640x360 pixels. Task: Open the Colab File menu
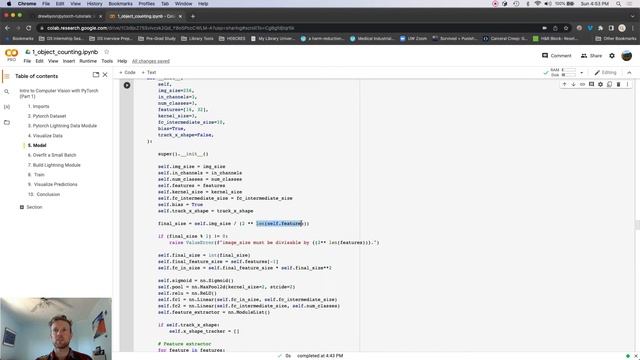click(x=27, y=61)
